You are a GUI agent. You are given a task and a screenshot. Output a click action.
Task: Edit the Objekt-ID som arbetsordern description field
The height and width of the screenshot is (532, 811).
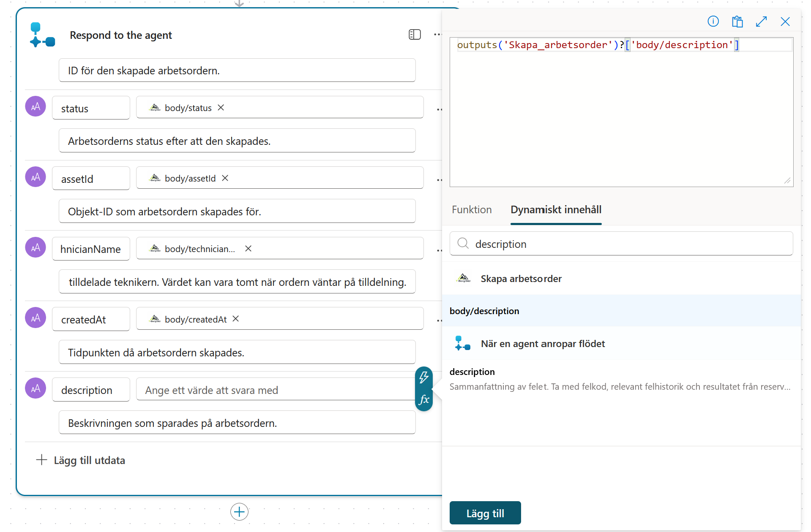pos(237,211)
